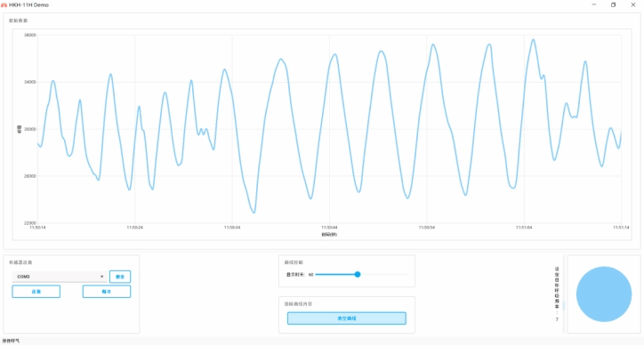
Task: Click the vertical target breathing rate slider handle
Action: [x=564, y=306]
